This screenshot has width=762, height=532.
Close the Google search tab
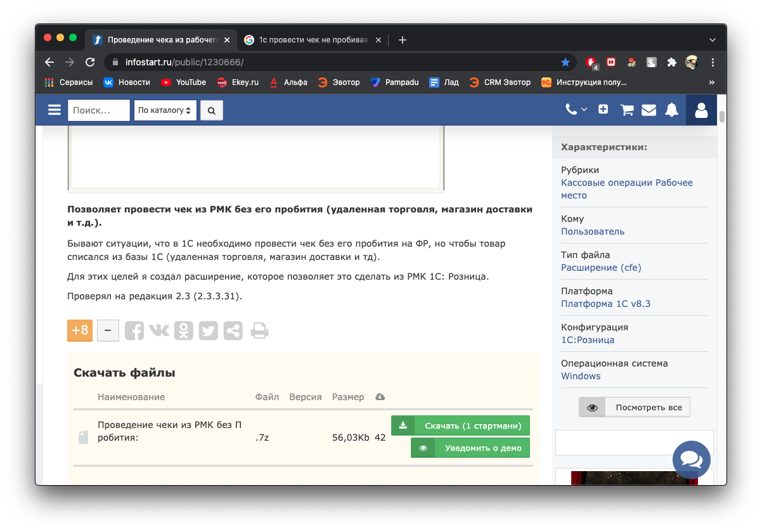click(378, 39)
